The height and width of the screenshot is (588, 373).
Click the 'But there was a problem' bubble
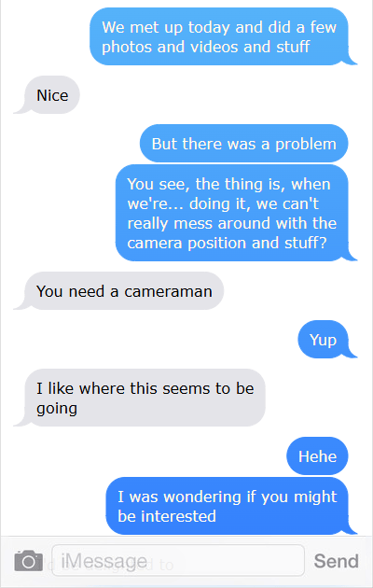[243, 144]
